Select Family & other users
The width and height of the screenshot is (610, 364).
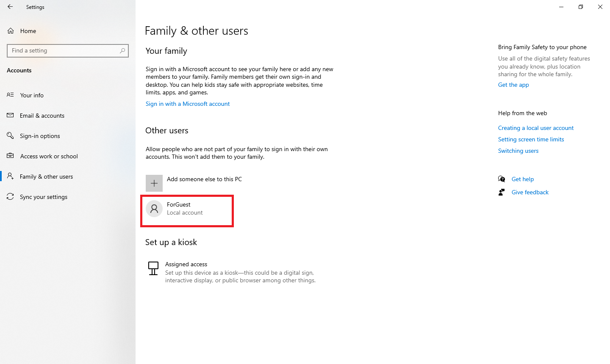(46, 176)
